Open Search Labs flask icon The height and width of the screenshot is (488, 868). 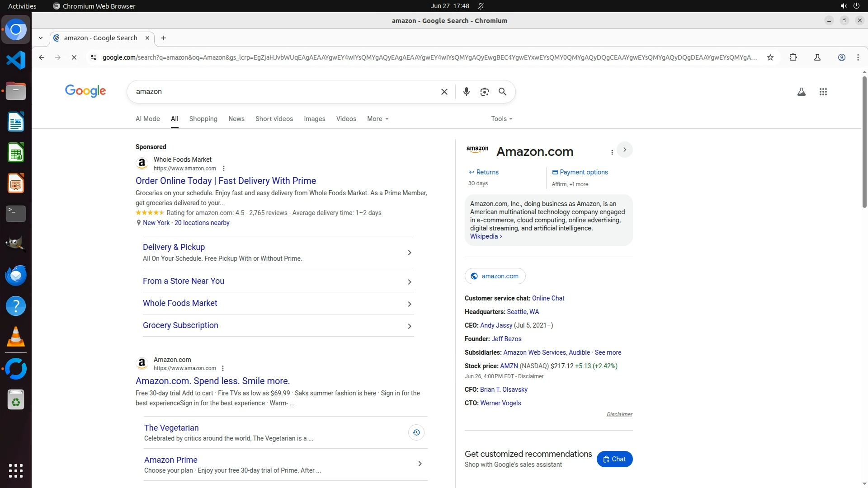click(x=801, y=92)
